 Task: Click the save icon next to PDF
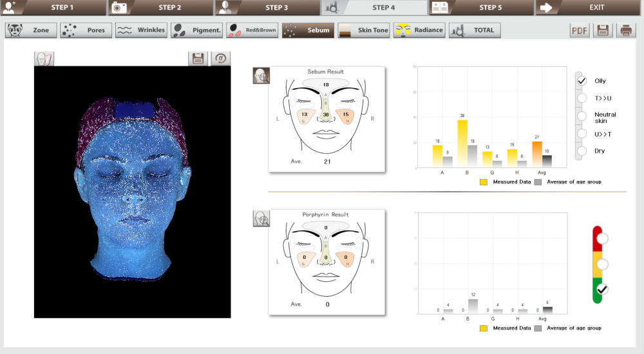pos(603,30)
